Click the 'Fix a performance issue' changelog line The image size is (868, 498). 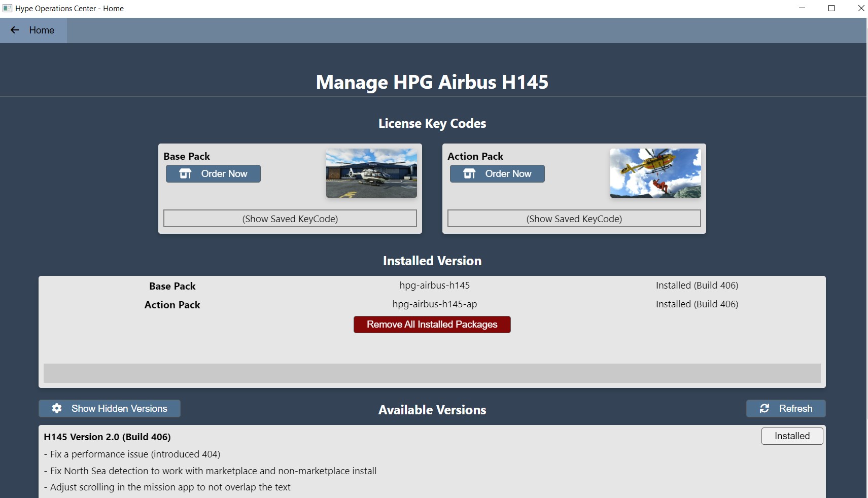tap(132, 454)
